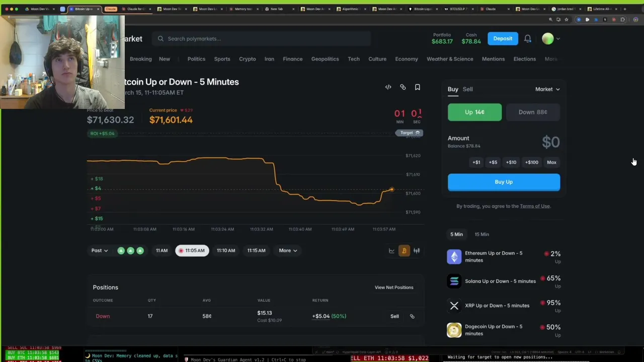Select the Bitcoin chart mode icon

tap(404, 250)
